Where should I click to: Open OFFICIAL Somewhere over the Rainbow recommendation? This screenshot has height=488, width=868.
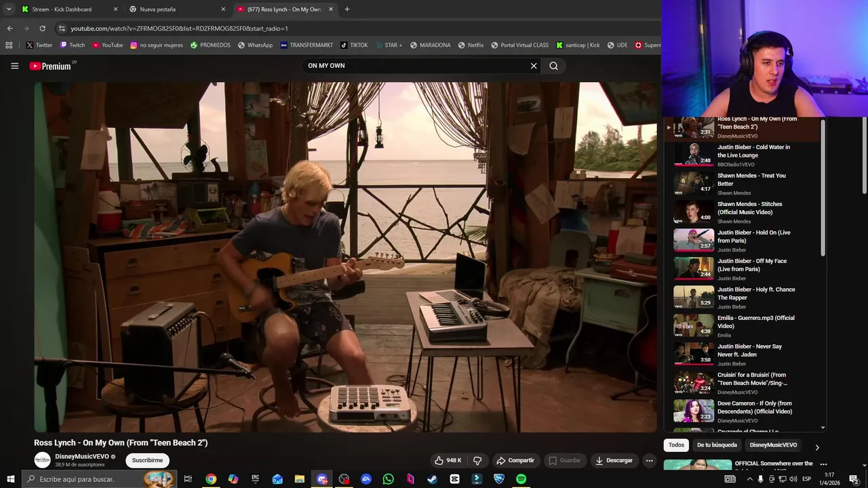pyautogui.click(x=774, y=464)
